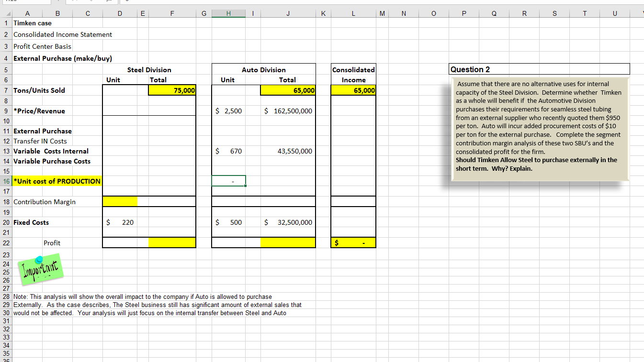
Task: Click Auto variable cost unit 670
Action: click(228, 151)
